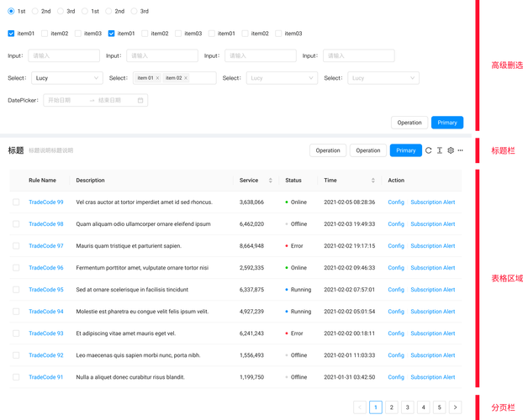This screenshot has width=523, height=420.
Task: Uncheck the second item01 checkbox
Action: (111, 34)
